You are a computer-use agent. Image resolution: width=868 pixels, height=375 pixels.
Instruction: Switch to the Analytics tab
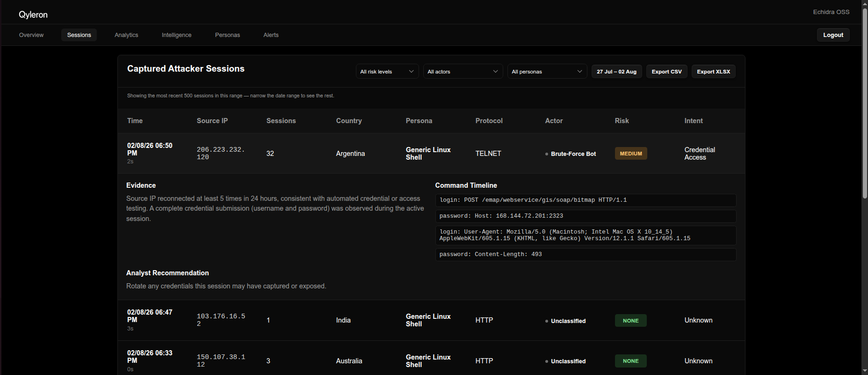pos(126,35)
